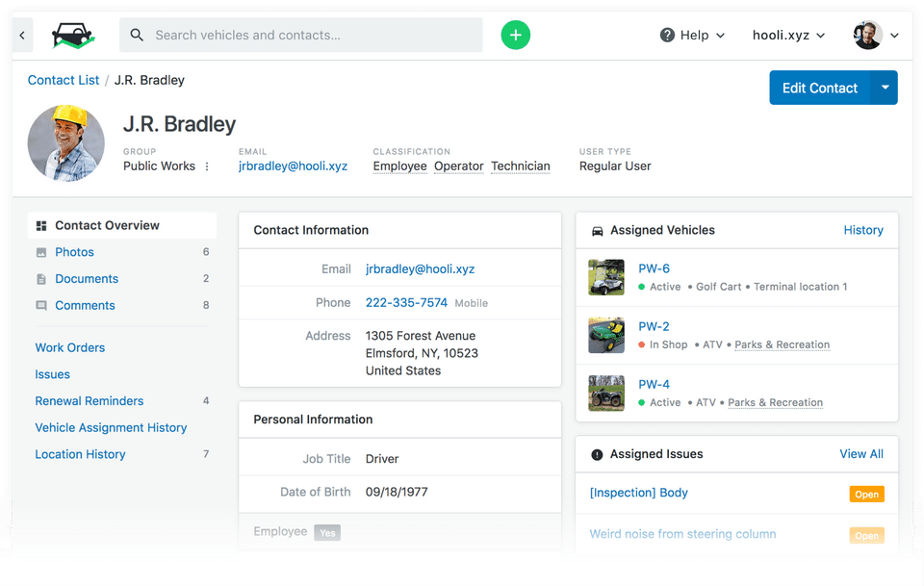Image resolution: width=924 pixels, height=586 pixels.
Task: Click the PW-6 golf cart thumbnail
Action: pos(606,277)
